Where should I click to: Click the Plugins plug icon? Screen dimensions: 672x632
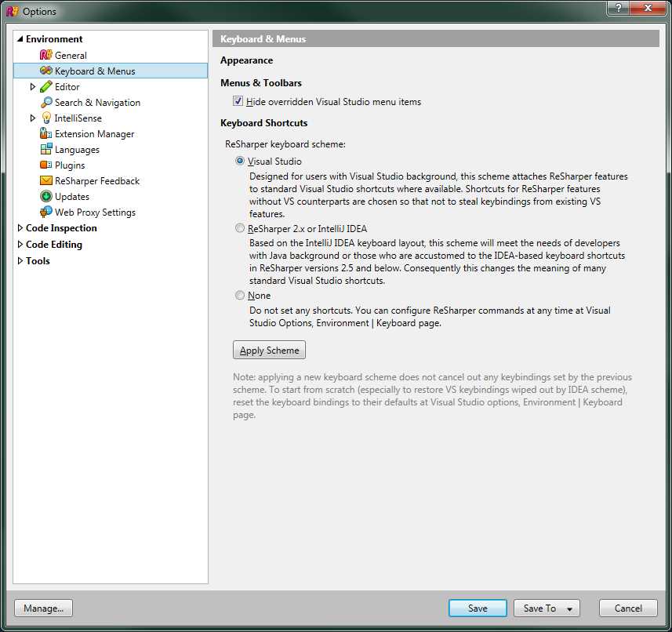(x=47, y=165)
